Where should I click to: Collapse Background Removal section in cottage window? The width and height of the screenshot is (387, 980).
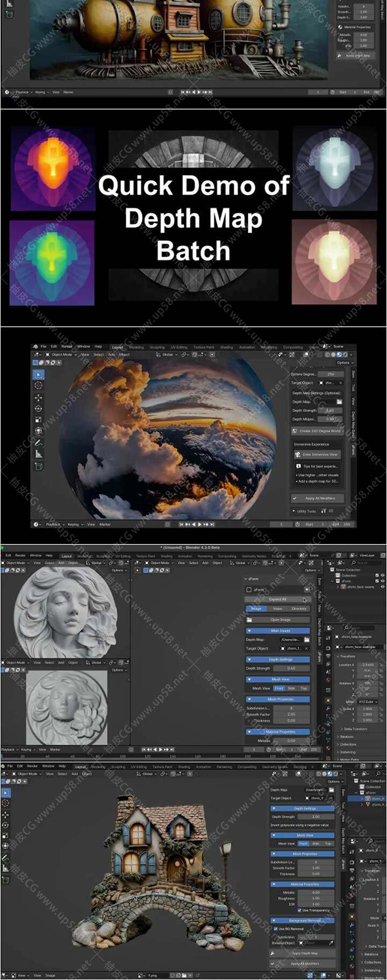coord(302,920)
